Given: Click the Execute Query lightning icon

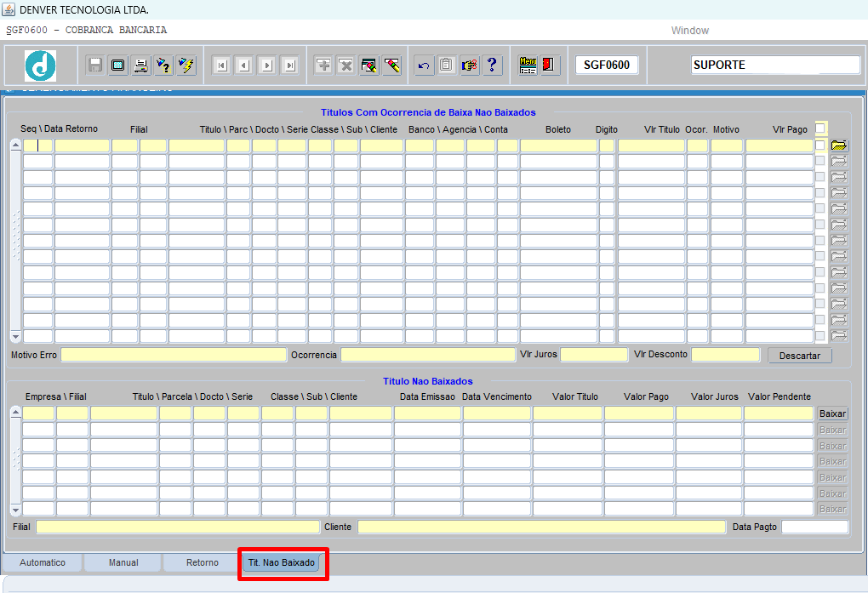Looking at the screenshot, I should click(x=186, y=66).
